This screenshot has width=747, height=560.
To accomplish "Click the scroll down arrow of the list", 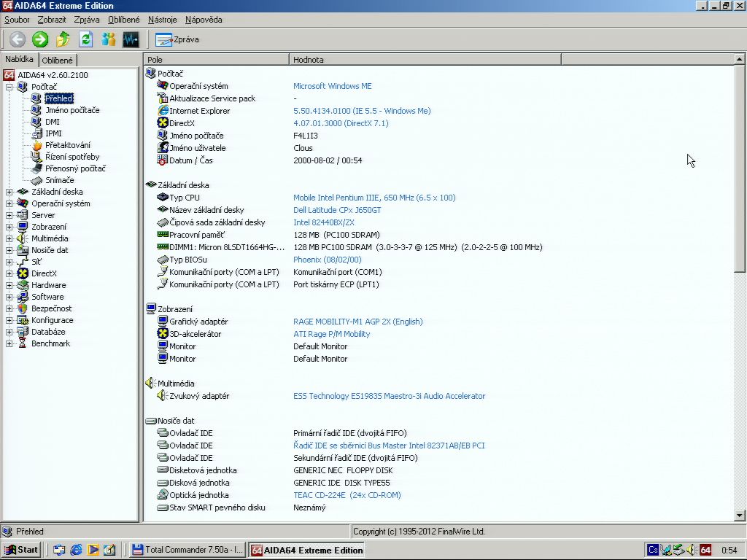I will tap(740, 516).
